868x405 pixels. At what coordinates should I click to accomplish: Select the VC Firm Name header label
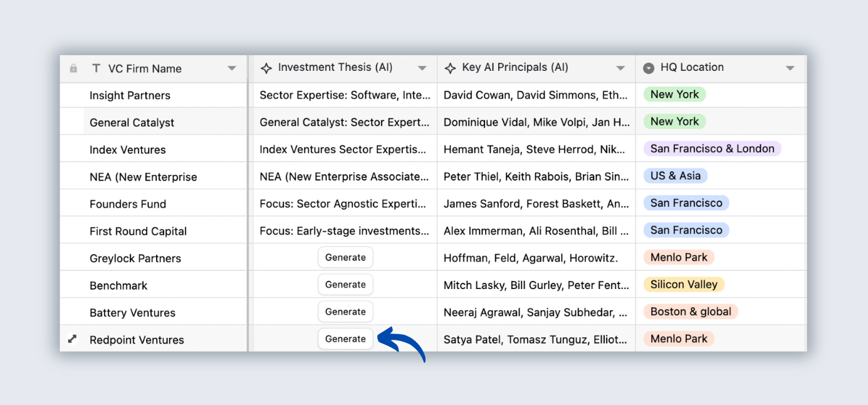[145, 69]
